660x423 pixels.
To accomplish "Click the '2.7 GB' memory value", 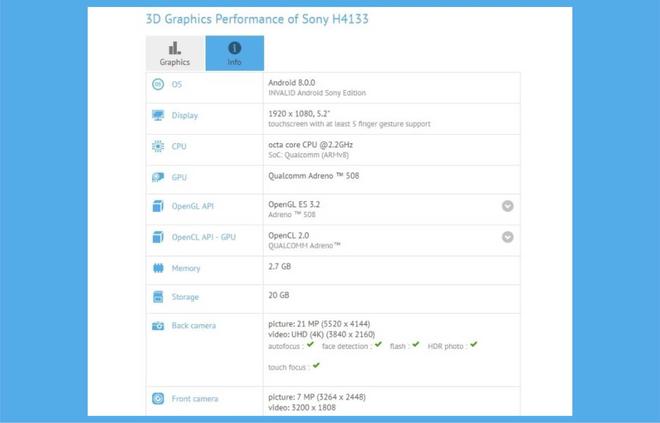I will (279, 266).
